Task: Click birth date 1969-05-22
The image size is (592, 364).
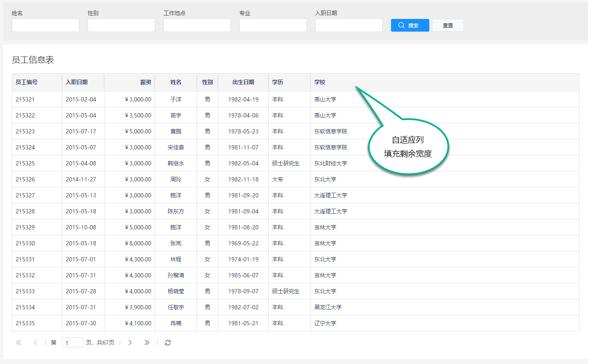Action: point(244,243)
